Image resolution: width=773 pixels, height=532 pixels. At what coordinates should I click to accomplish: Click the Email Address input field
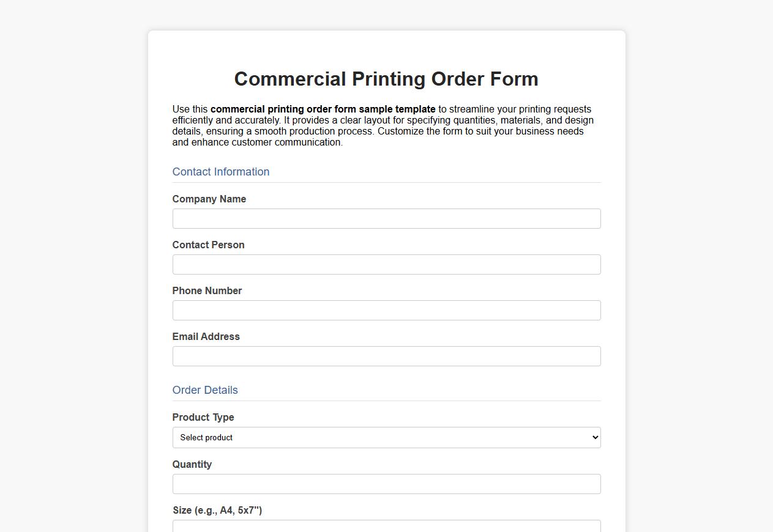(x=386, y=356)
